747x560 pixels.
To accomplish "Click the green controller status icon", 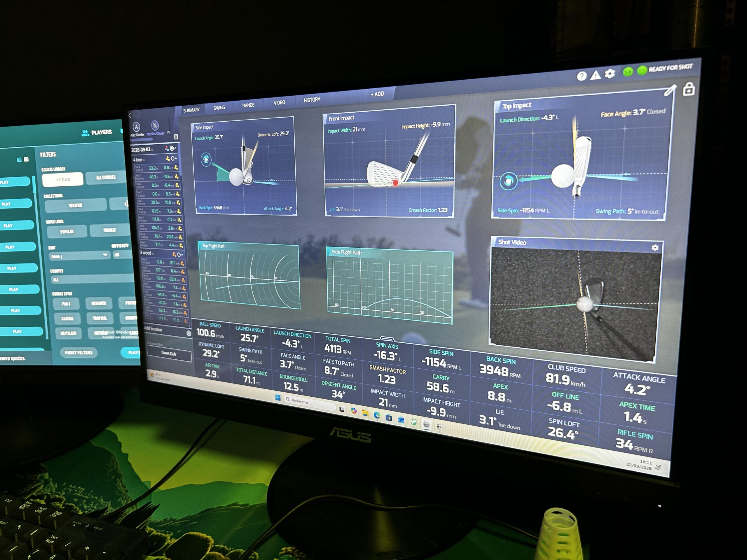I will pos(628,71).
